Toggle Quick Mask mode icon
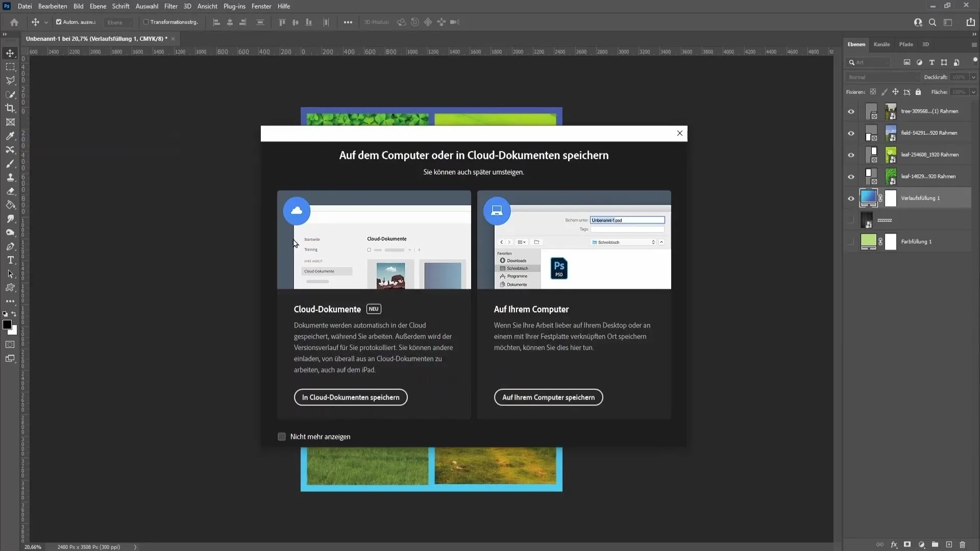The width and height of the screenshot is (980, 551). tap(10, 344)
